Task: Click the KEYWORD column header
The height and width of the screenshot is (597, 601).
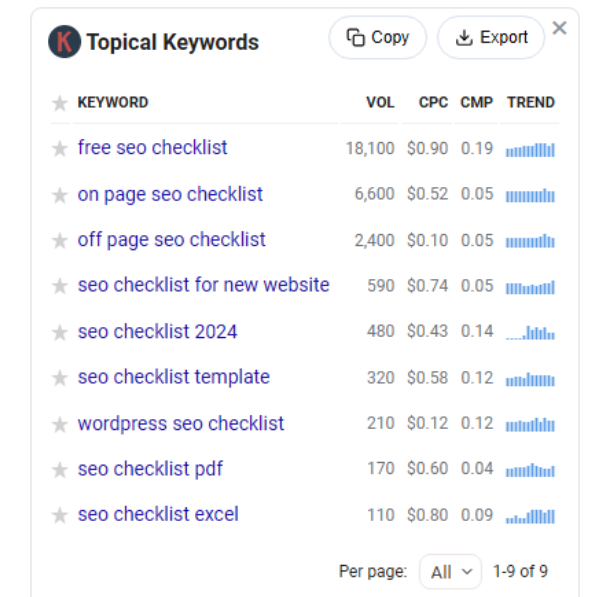Action: [113, 102]
